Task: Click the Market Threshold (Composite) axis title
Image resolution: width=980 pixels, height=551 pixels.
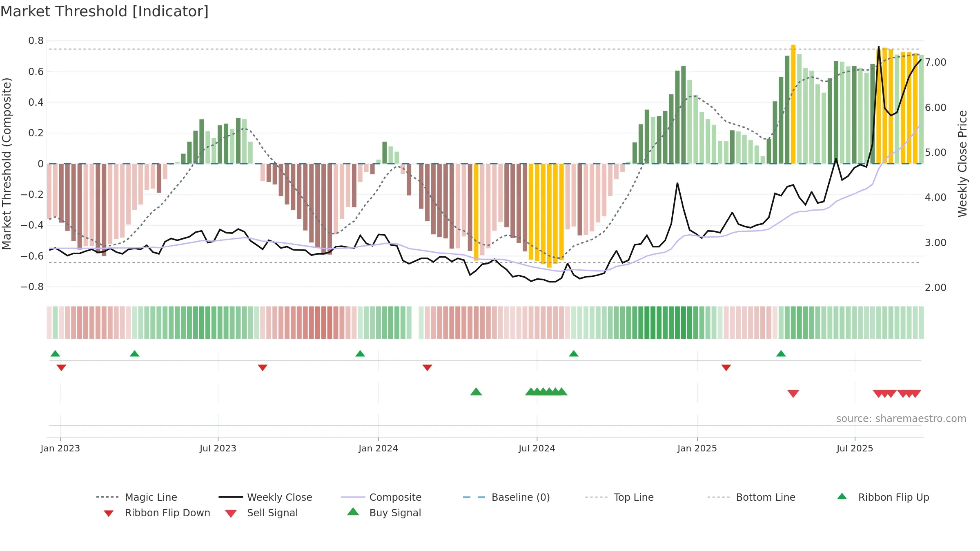Action: tap(7, 164)
